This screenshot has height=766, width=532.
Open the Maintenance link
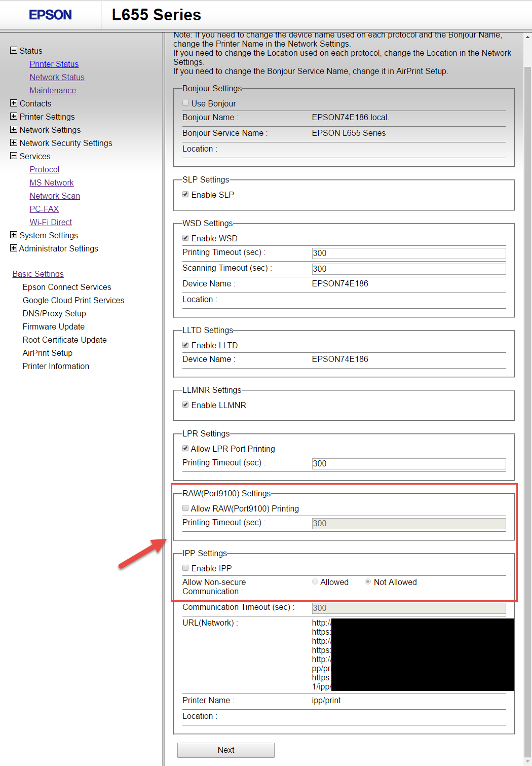pyautogui.click(x=53, y=90)
